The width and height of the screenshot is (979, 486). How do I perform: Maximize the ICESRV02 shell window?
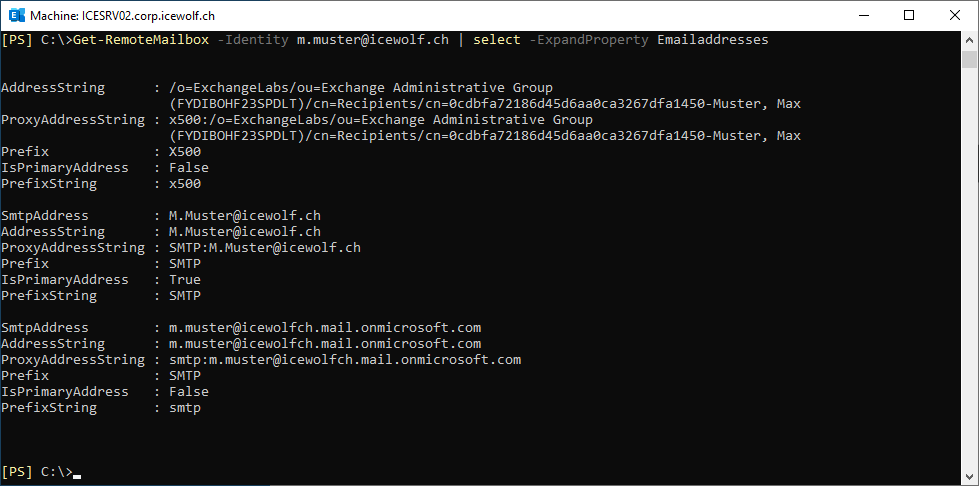click(x=909, y=16)
